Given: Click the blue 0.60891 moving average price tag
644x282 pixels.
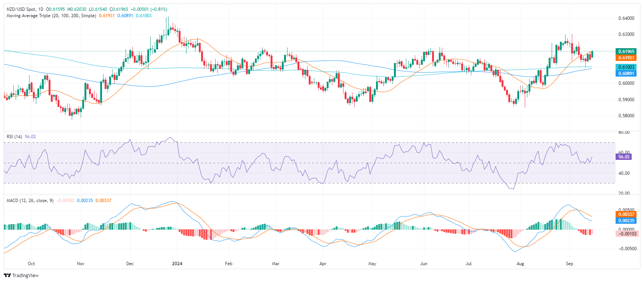Looking at the screenshot, I should point(626,74).
